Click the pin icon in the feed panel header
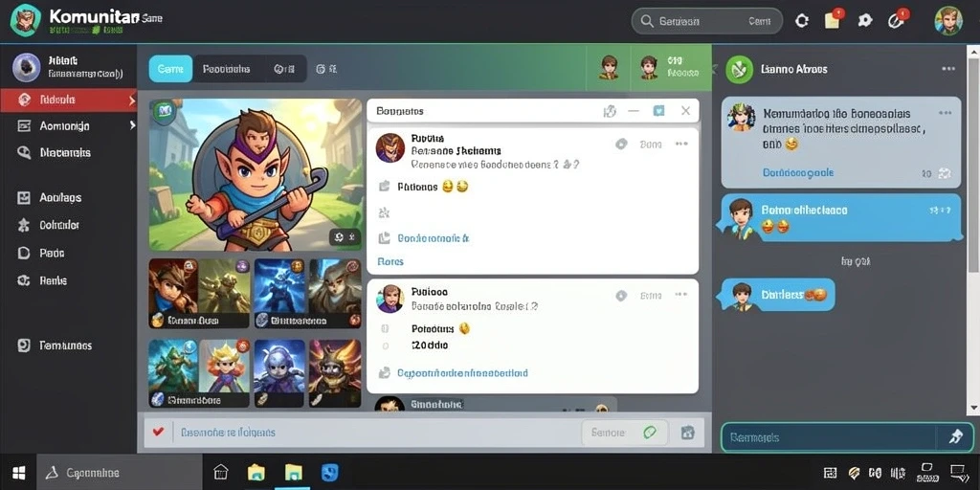The width and height of the screenshot is (980, 490). 610,111
